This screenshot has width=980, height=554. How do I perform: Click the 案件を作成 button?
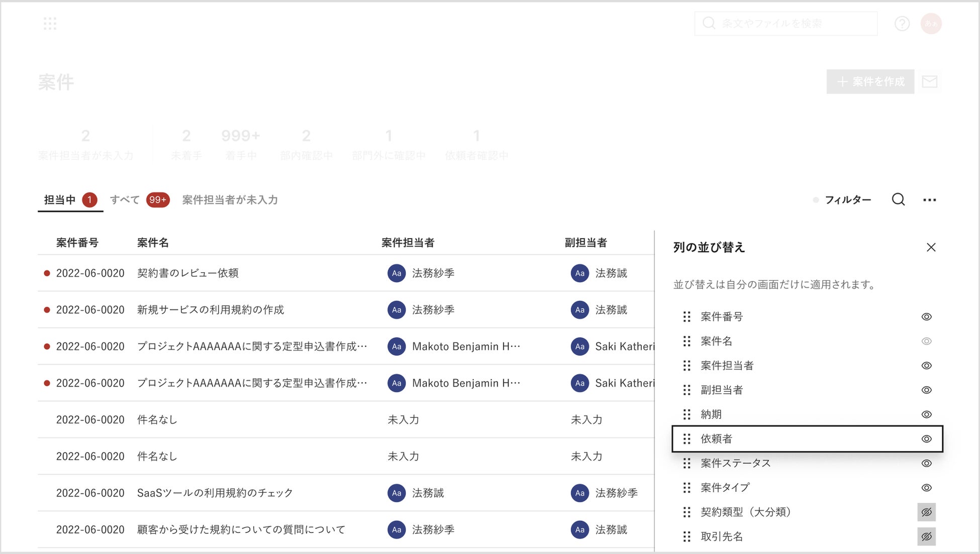[x=870, y=81]
